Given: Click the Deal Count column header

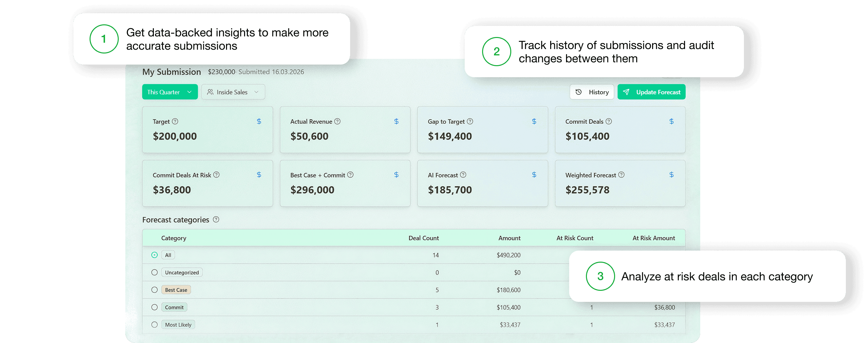Looking at the screenshot, I should pos(423,238).
